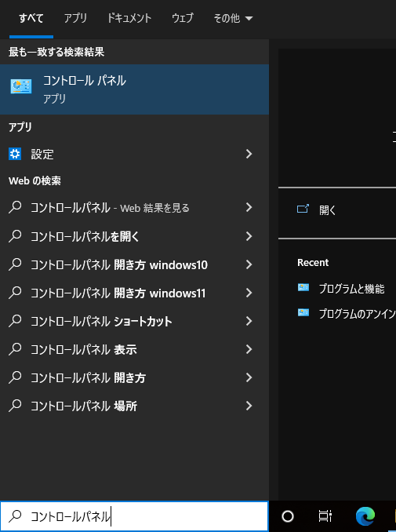
Task: Select the コントロールパネル 開き方 windows11 suggestion text
Action: (118, 293)
